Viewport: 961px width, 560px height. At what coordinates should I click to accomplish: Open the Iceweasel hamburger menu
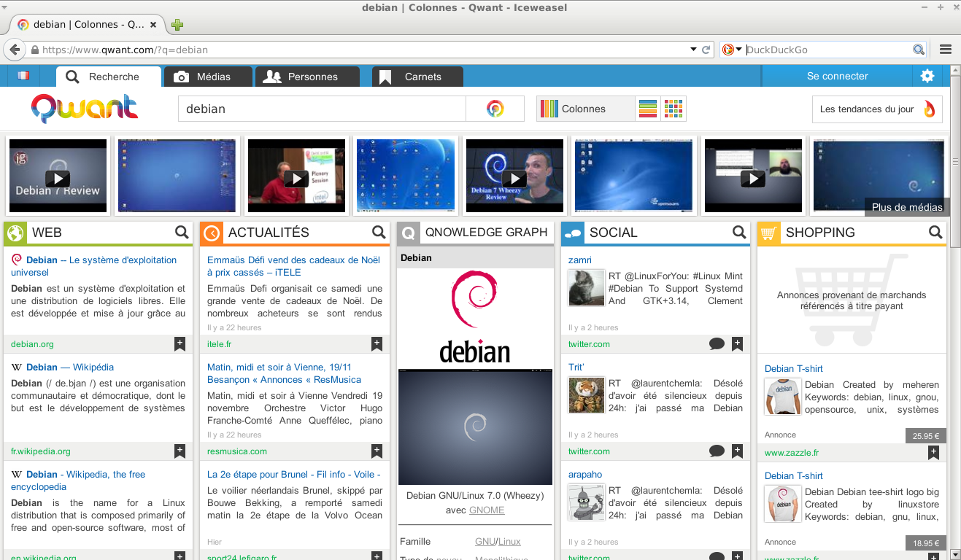click(x=946, y=50)
